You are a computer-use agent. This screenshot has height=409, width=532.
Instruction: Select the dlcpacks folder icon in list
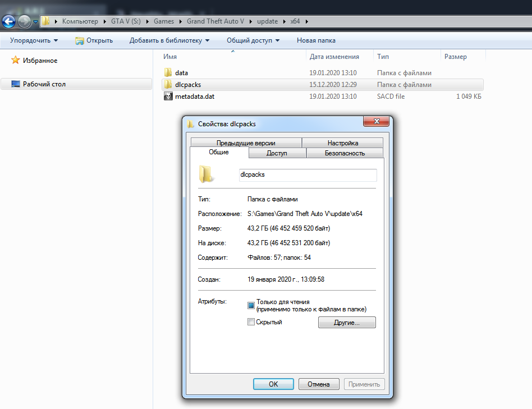168,84
